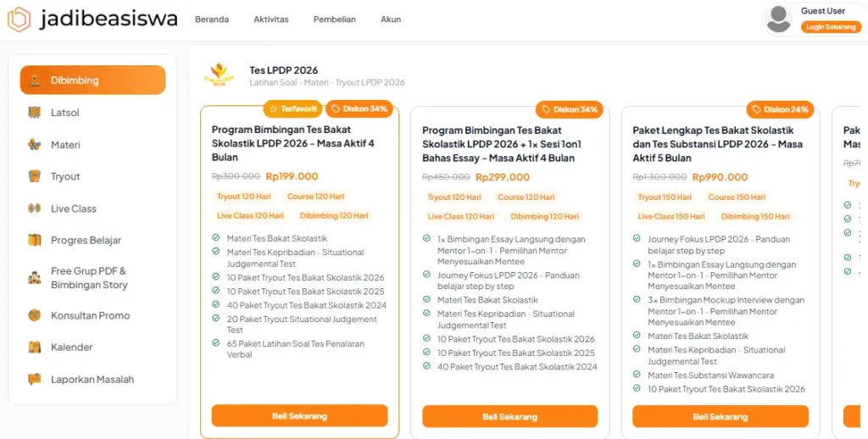
Task: Click the Materi Tes Substansi Wawancara item
Action: (711, 375)
